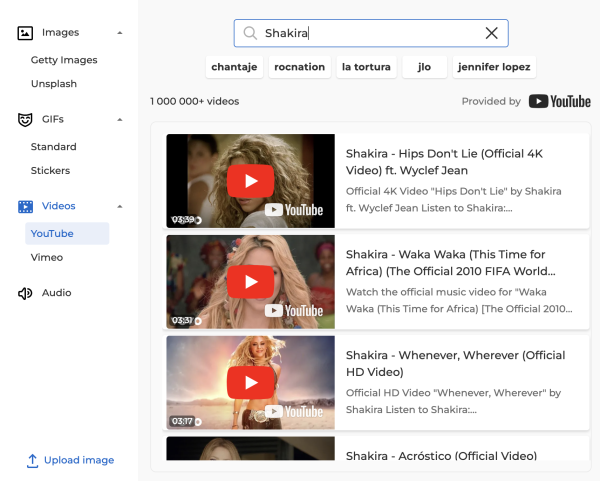Viewport: 600px width, 481px height.
Task: Click the Videos film icon
Action: point(25,206)
